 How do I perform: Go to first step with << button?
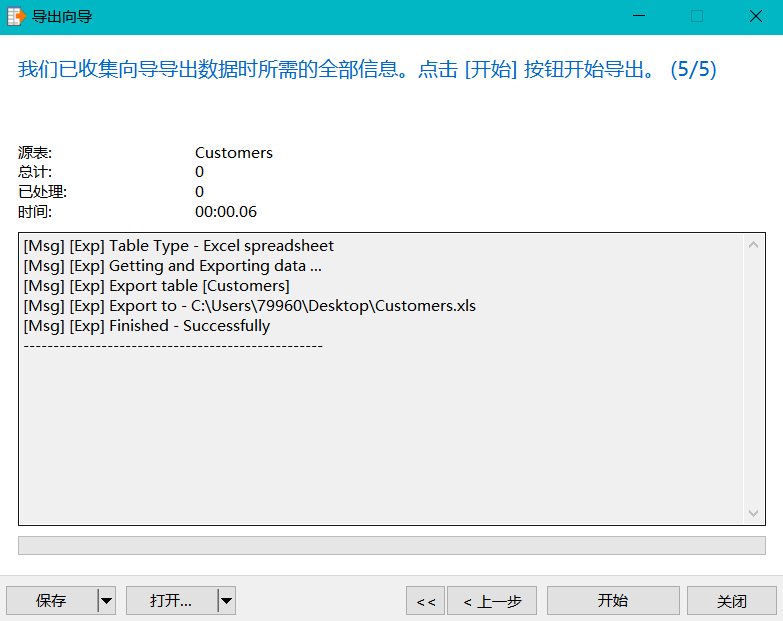[x=425, y=601]
